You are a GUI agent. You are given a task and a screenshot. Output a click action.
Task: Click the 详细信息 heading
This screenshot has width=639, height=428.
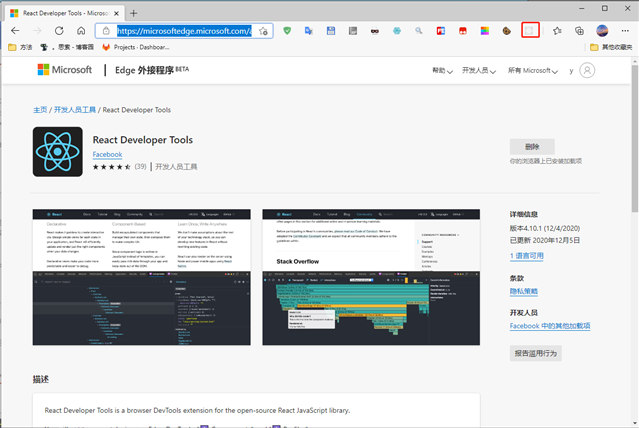coord(524,214)
